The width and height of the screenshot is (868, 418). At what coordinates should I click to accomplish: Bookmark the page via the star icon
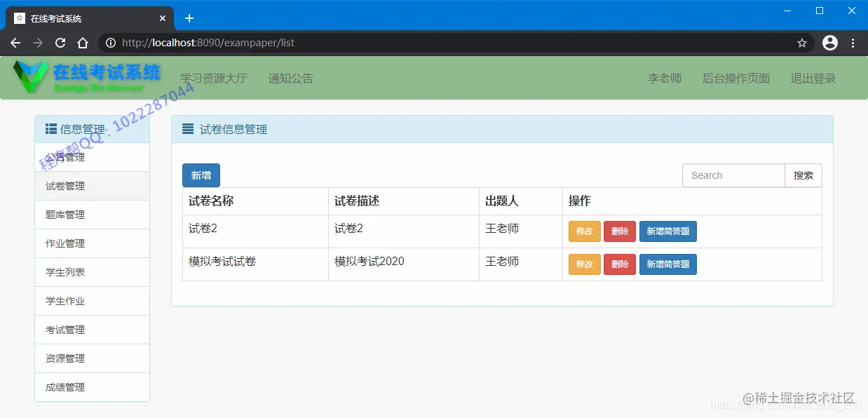[x=802, y=42]
